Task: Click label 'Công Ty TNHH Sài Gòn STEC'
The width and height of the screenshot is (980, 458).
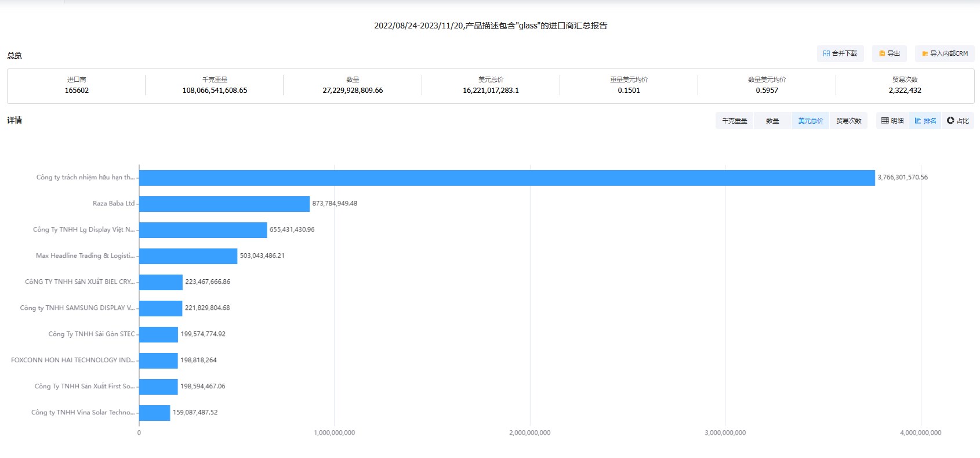Action: pos(92,334)
